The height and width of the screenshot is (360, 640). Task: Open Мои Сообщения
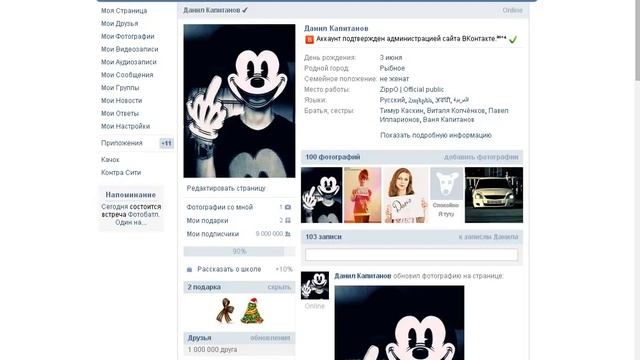click(127, 75)
